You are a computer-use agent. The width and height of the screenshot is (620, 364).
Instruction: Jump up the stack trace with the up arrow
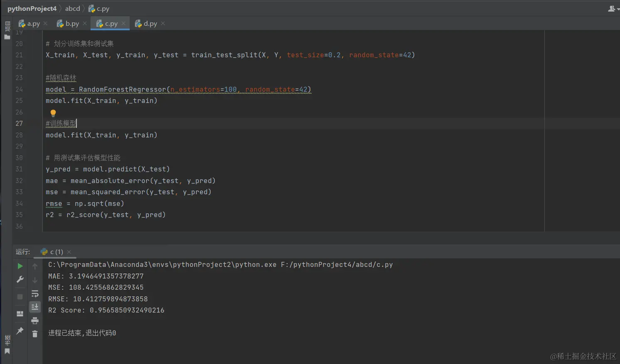[x=35, y=266]
